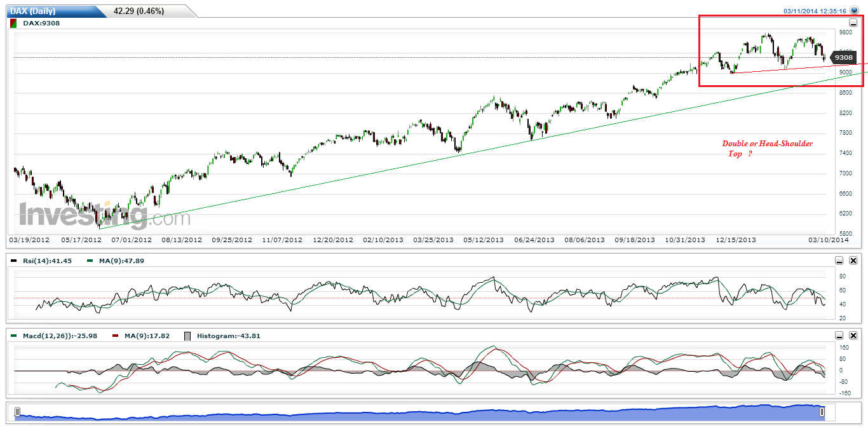
Task: Click the 10/31/2013 date axis label
Action: pos(685,240)
